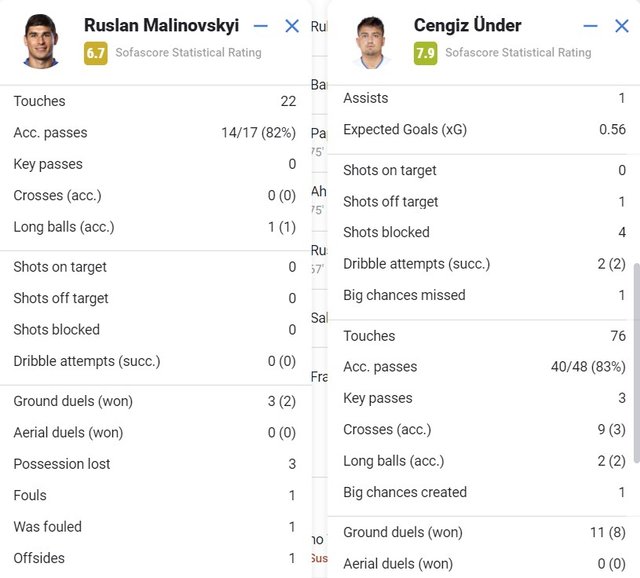Click the 6.7 rating badge

click(x=96, y=53)
